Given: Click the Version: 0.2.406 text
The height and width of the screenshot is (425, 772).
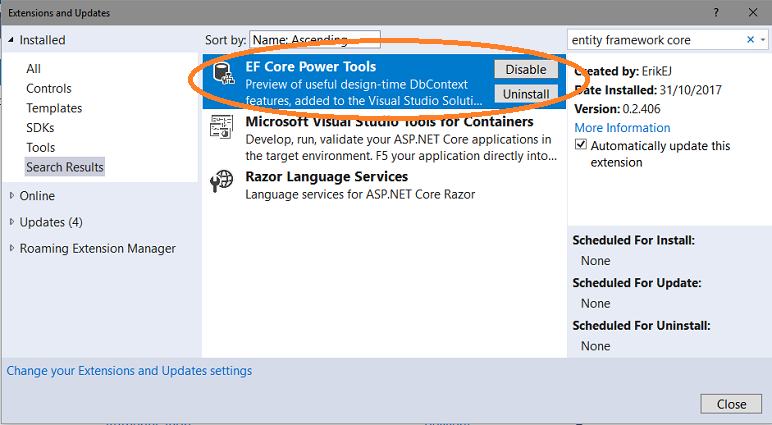Looking at the screenshot, I should tap(617, 109).
